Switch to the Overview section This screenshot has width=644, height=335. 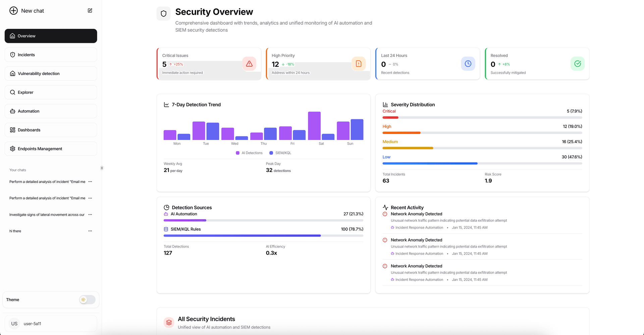pyautogui.click(x=51, y=36)
